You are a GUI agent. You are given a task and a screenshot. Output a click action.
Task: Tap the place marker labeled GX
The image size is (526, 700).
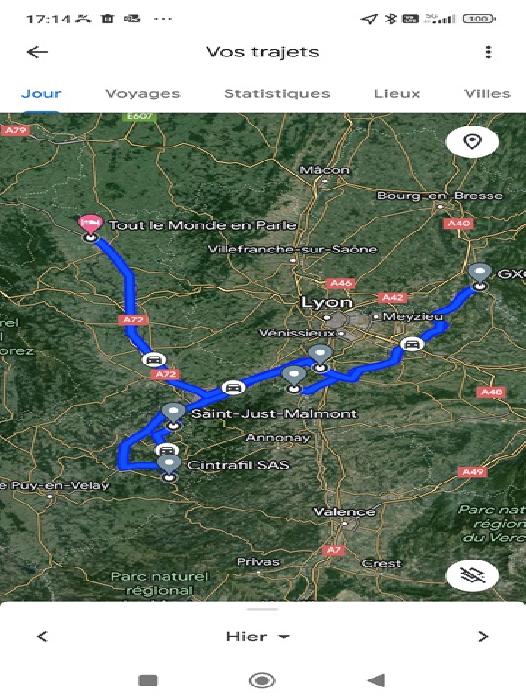480,274
